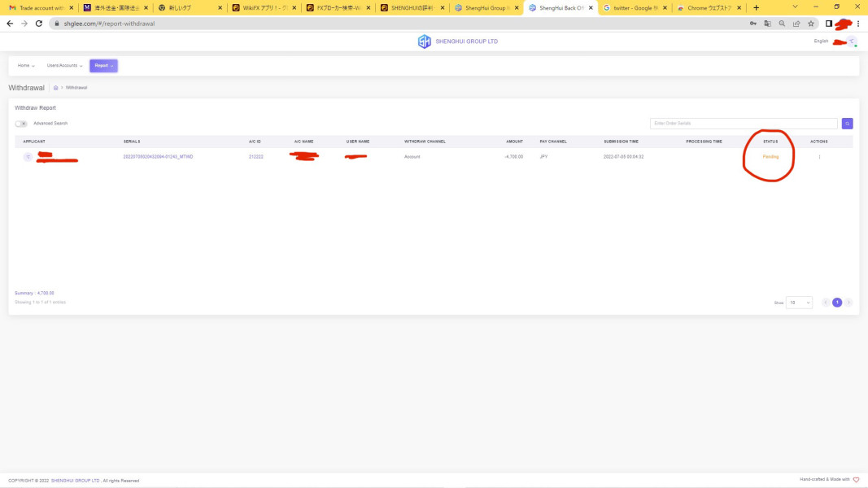
Task: Click the URL shglee.com/#/report-withdrawal in the address bar
Action: coord(109,24)
